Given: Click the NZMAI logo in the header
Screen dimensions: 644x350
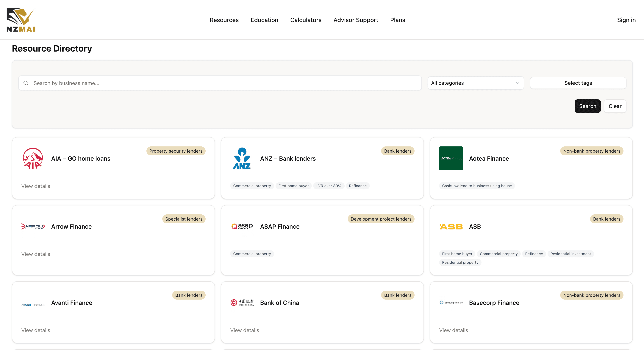Looking at the screenshot, I should pyautogui.click(x=21, y=20).
